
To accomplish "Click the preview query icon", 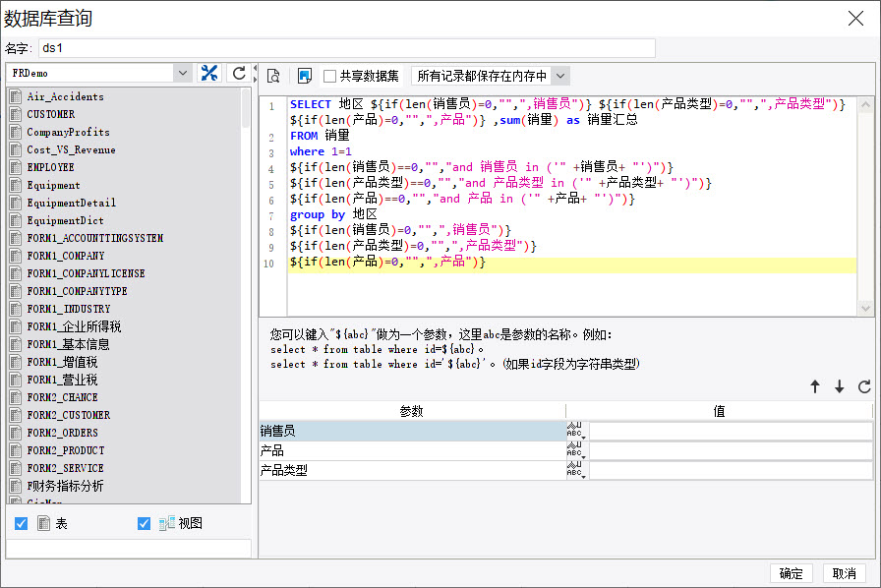I will click(x=274, y=76).
